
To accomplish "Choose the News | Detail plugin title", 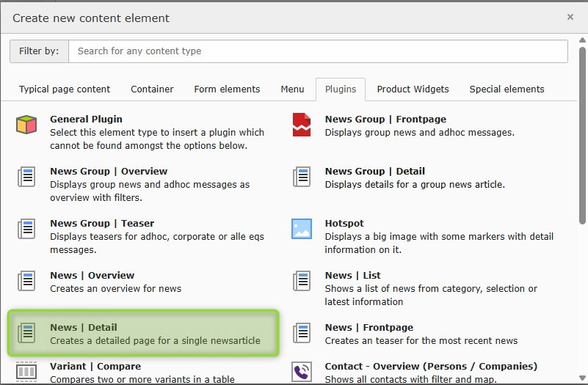I will click(84, 327).
